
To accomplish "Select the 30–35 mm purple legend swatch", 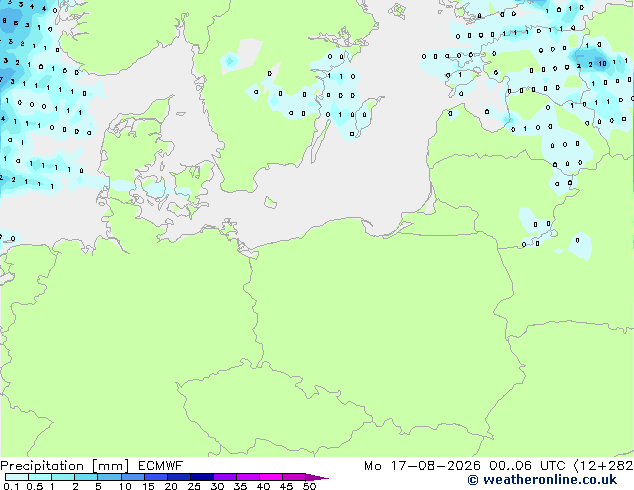I will click(x=225, y=477).
